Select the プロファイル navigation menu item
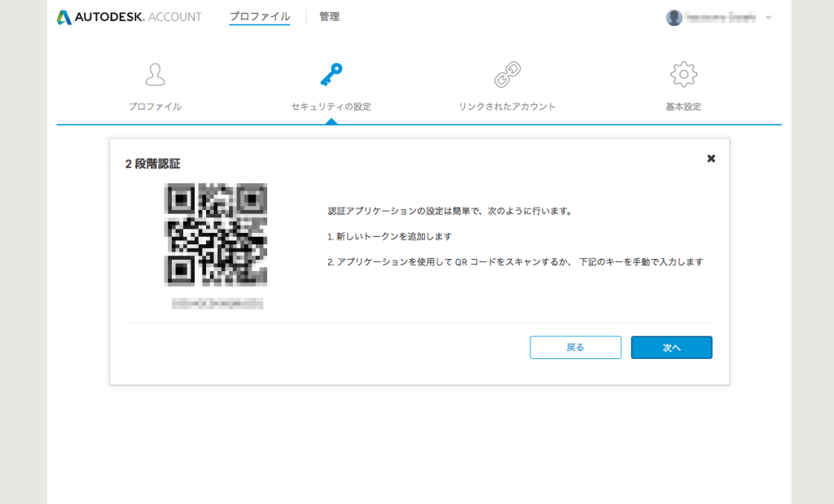 [259, 15]
